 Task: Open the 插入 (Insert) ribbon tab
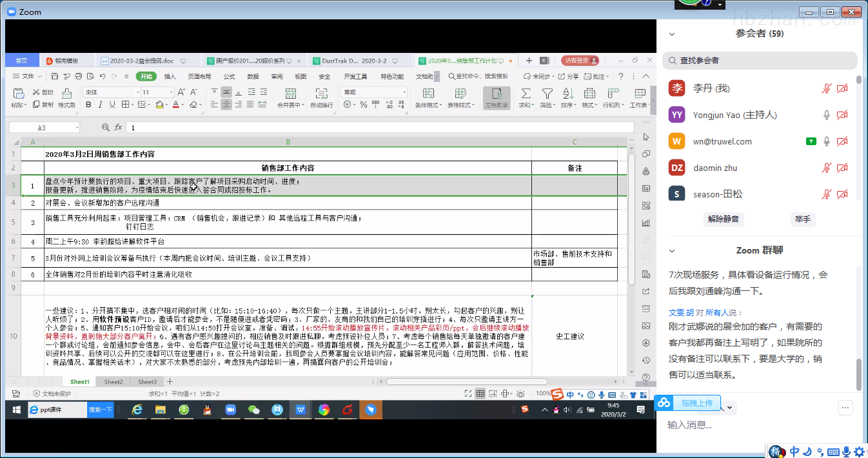click(x=170, y=76)
